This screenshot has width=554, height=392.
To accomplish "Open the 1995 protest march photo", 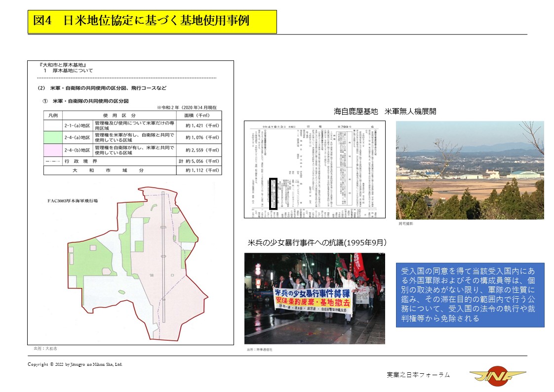I will pos(315,298).
